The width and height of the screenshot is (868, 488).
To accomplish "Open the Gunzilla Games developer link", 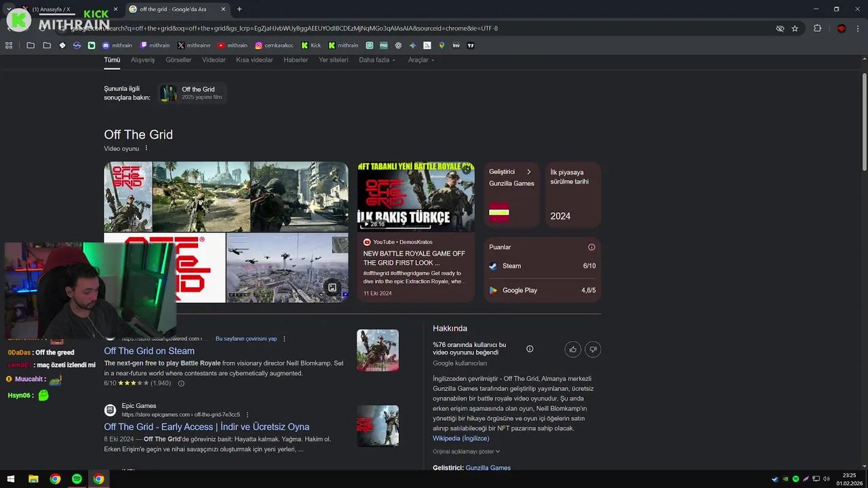I will point(488,468).
